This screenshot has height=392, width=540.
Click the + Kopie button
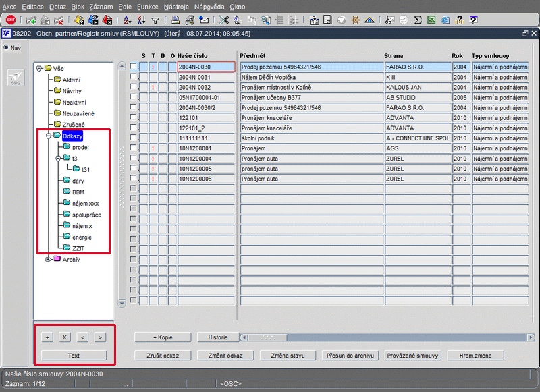(x=163, y=337)
